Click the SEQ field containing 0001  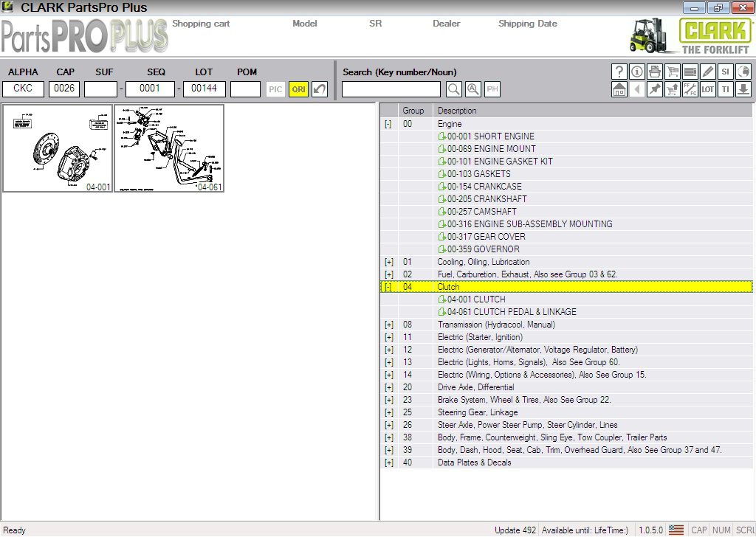(150, 89)
